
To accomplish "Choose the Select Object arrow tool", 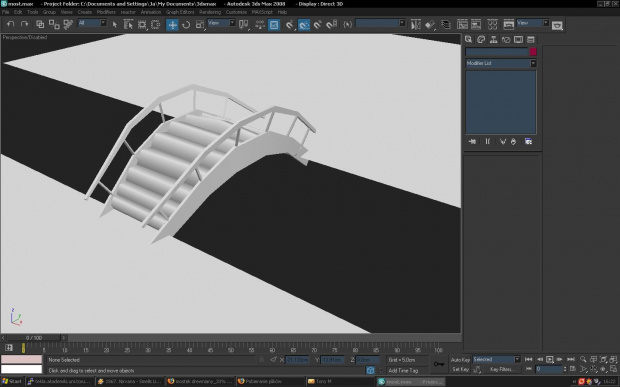I will pyautogui.click(x=115, y=25).
